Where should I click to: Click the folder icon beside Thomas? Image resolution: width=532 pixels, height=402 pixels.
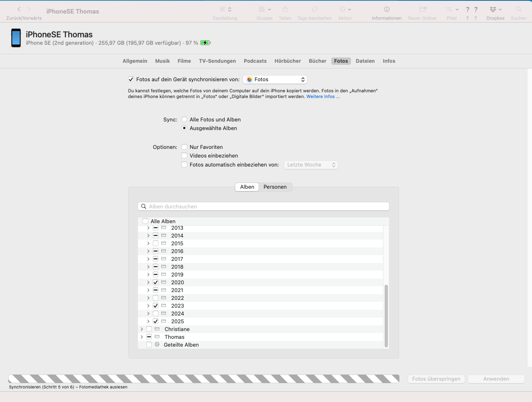pos(157,337)
